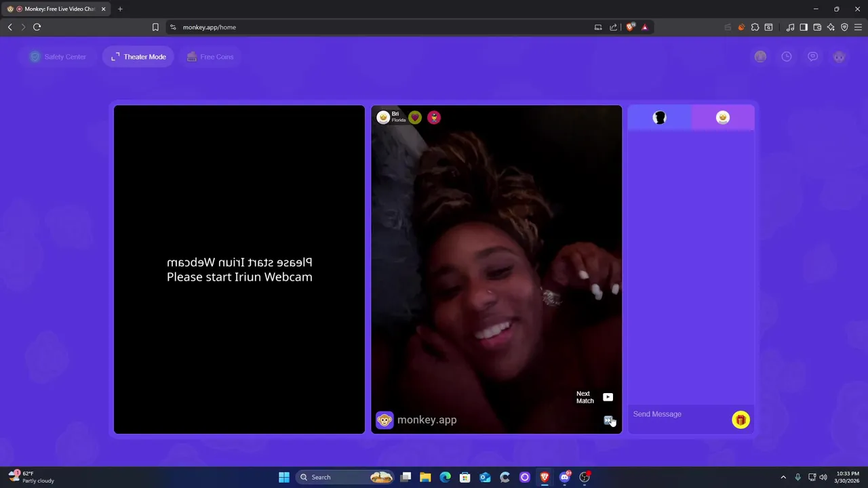Select the silhouette avatar chat tab
868x488 pixels.
pyautogui.click(x=659, y=118)
